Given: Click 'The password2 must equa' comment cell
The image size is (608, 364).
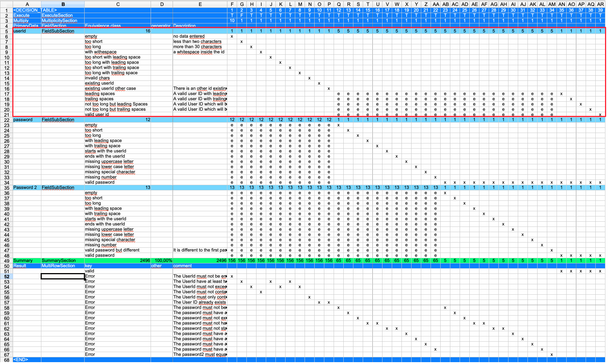Looking at the screenshot, I should point(200,354).
